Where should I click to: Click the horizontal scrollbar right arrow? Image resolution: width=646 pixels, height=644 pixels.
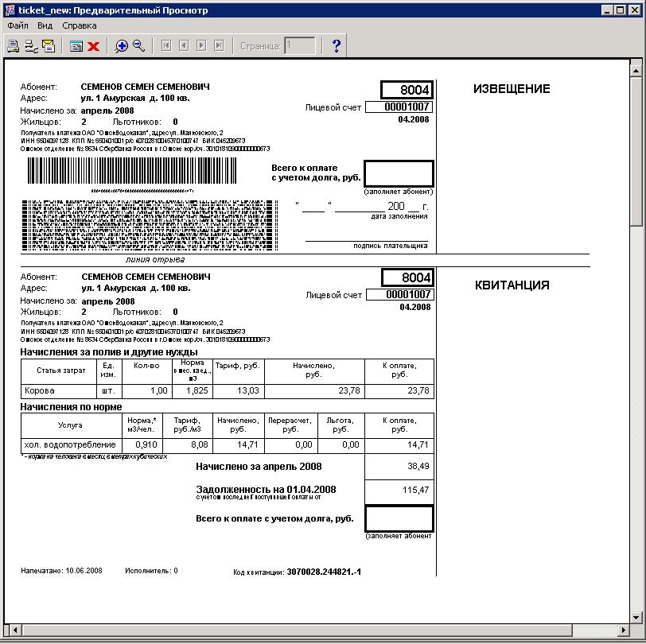coord(623,630)
